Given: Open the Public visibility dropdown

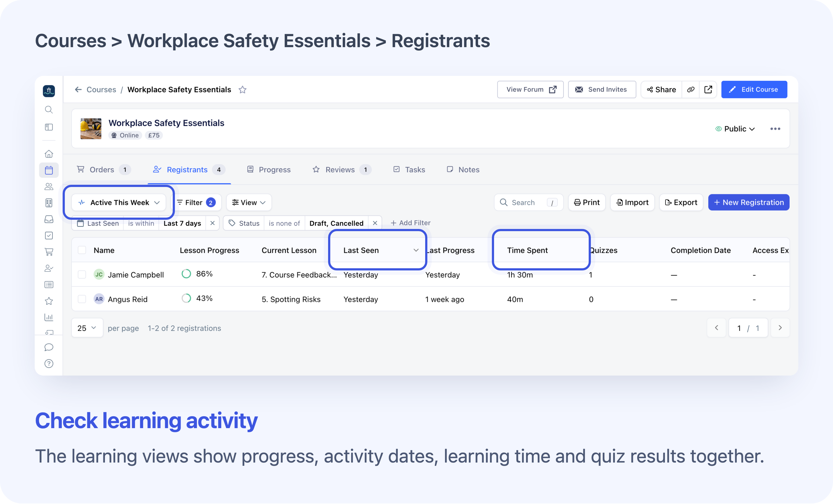Looking at the screenshot, I should pyautogui.click(x=735, y=129).
